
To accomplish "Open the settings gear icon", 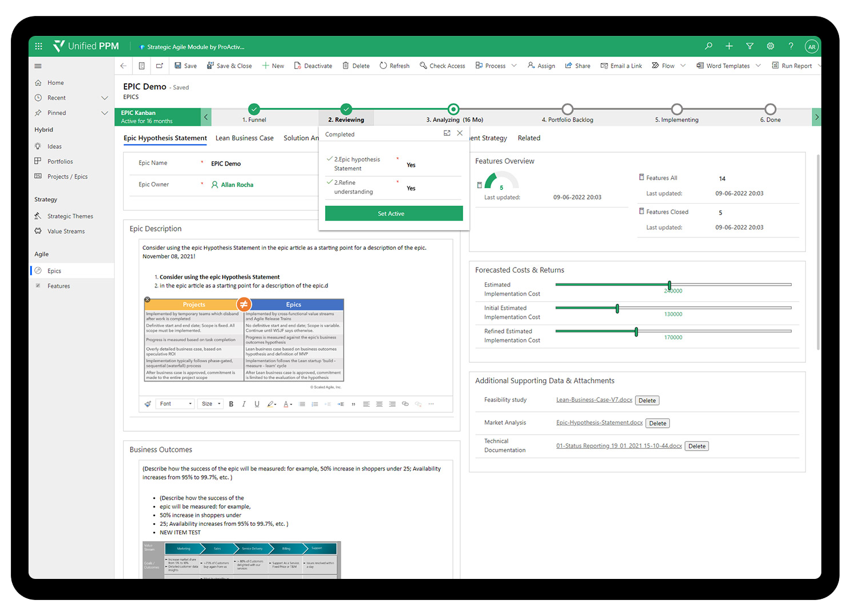I will coord(770,46).
